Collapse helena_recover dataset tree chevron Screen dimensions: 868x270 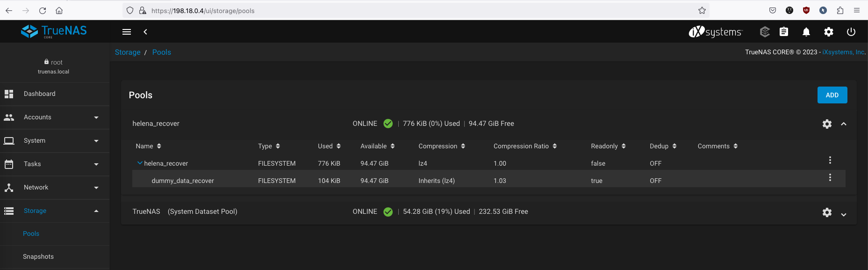click(140, 163)
